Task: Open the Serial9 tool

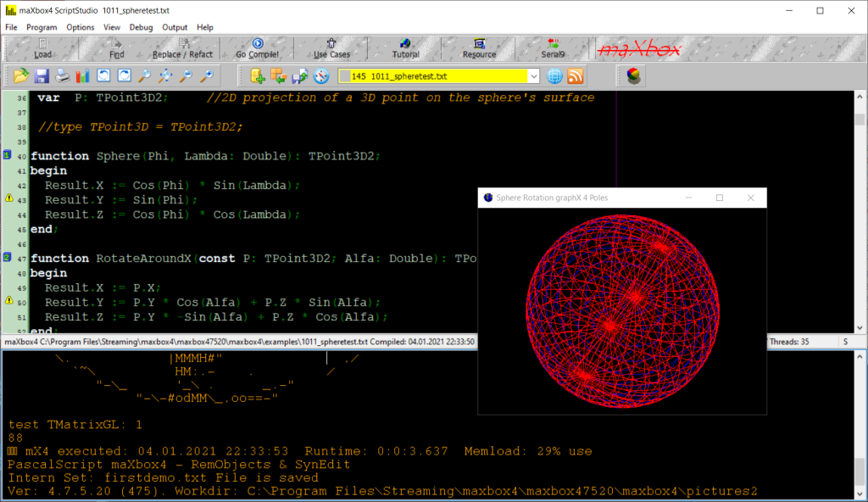Action: pos(553,49)
